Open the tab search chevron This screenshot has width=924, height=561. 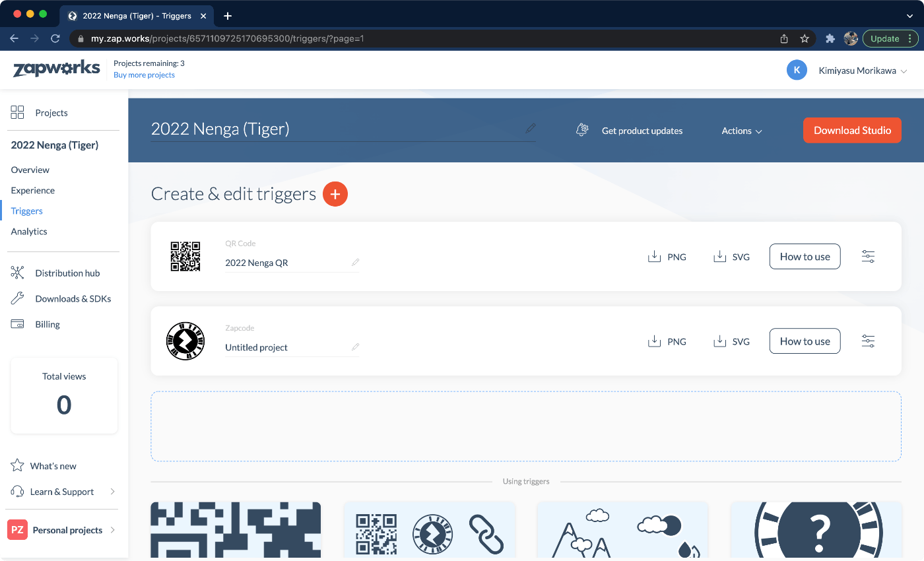[909, 15]
